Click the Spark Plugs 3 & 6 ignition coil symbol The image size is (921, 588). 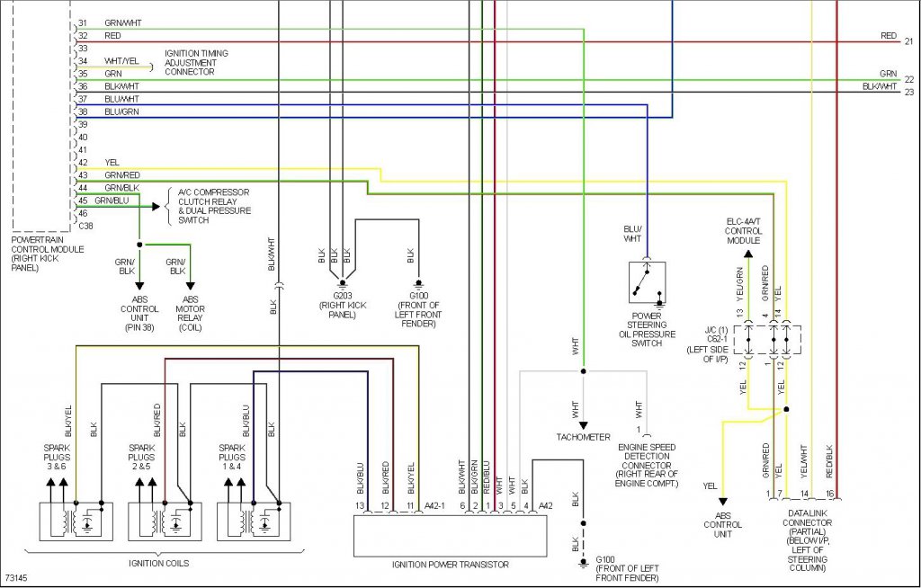click(x=76, y=521)
